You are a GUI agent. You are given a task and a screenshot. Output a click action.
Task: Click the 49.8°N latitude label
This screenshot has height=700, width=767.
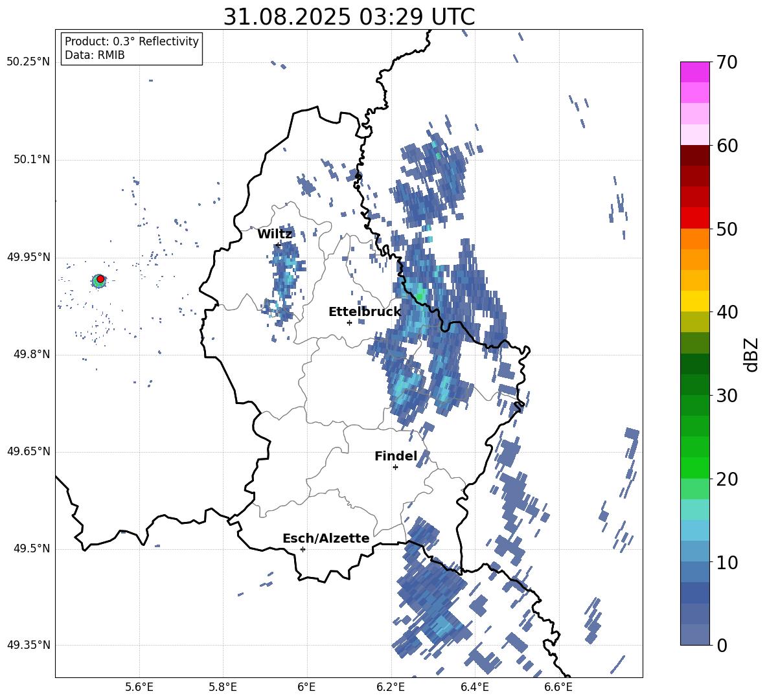click(x=31, y=354)
